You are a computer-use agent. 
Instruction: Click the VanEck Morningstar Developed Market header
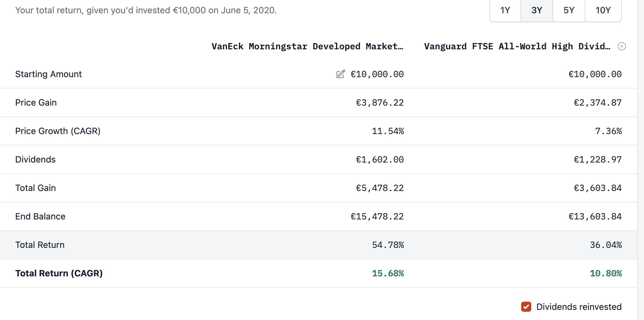pyautogui.click(x=307, y=46)
